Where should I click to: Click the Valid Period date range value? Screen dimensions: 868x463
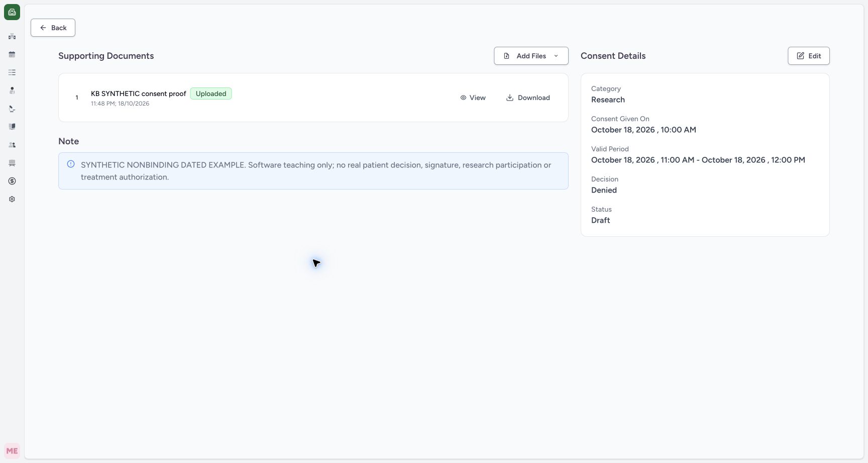tap(698, 160)
